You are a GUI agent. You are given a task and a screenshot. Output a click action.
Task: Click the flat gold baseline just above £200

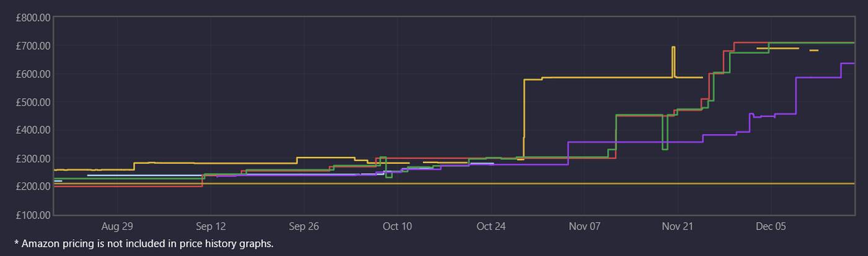click(x=434, y=183)
